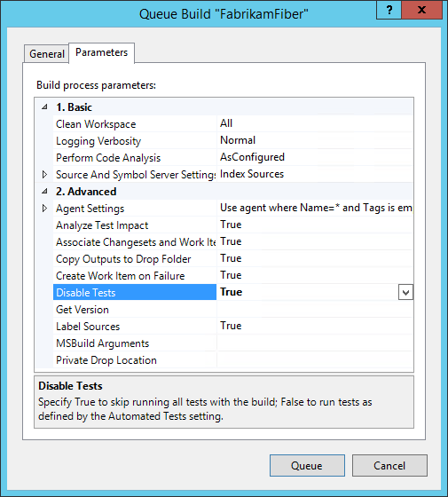Select the Analyze Test Impact row

click(233, 225)
